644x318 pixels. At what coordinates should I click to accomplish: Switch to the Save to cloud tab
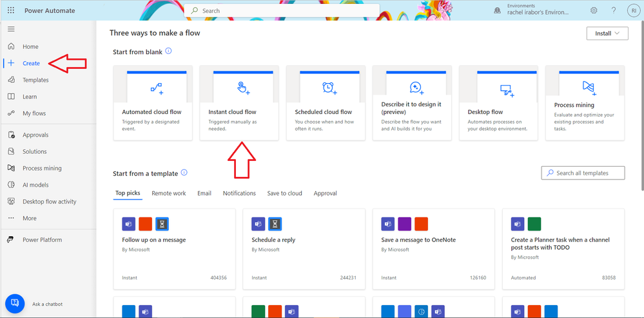tap(285, 193)
